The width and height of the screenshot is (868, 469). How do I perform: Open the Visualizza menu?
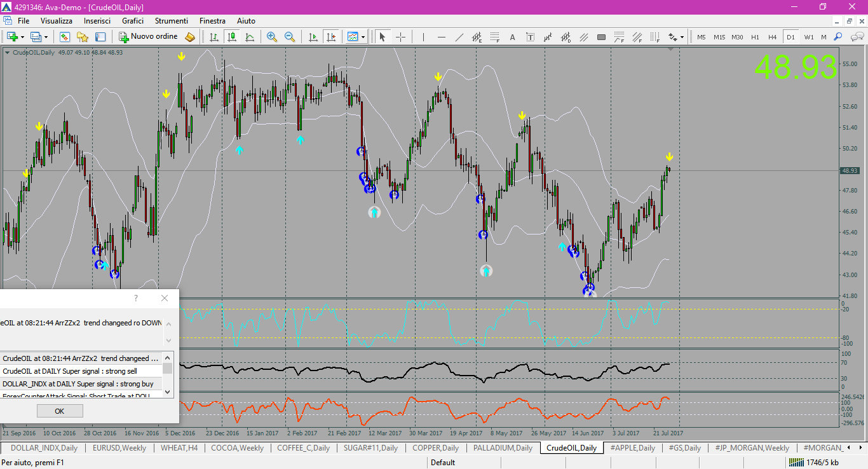(x=57, y=21)
